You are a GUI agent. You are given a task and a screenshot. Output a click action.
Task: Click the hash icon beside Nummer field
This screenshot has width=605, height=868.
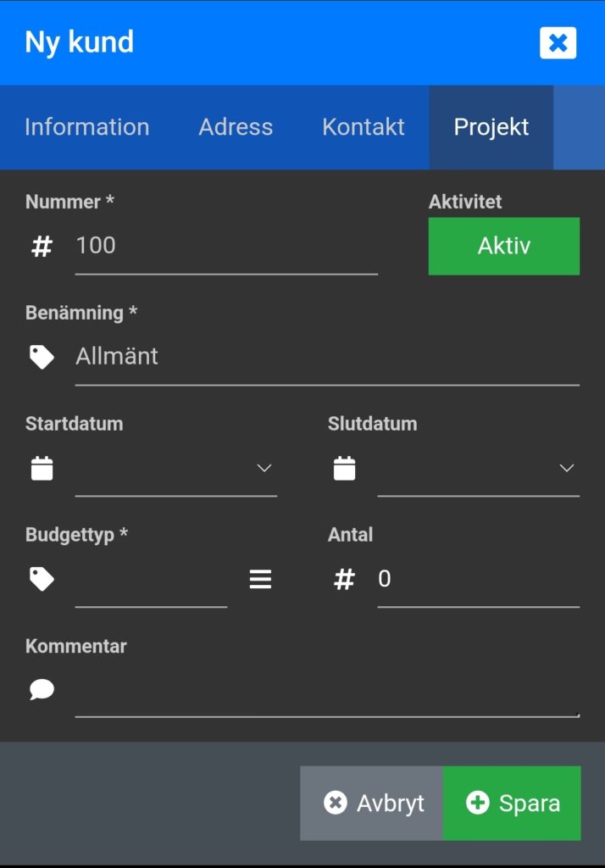tap(42, 247)
